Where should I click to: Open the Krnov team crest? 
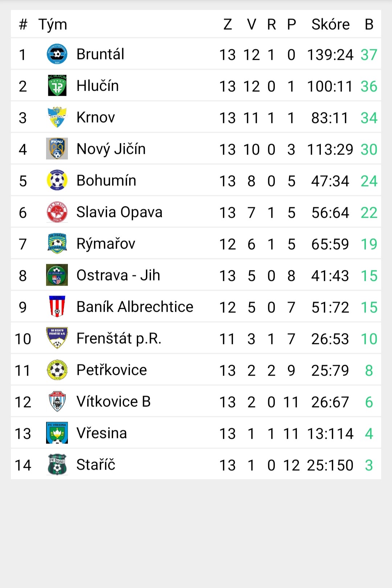click(57, 117)
